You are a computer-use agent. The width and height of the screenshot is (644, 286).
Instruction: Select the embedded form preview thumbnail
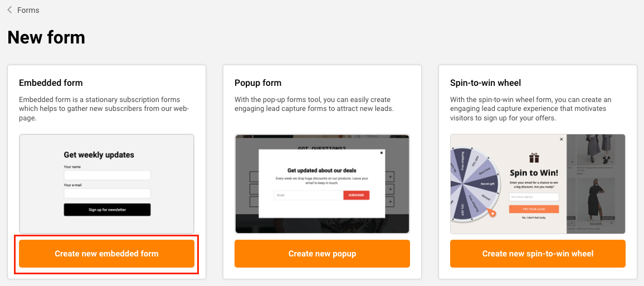tap(106, 183)
